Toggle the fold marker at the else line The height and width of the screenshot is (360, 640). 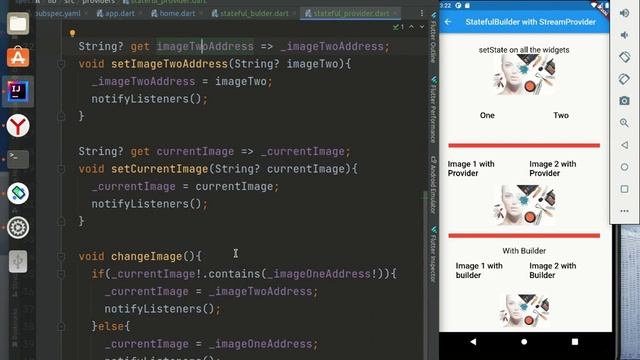pos(61,327)
